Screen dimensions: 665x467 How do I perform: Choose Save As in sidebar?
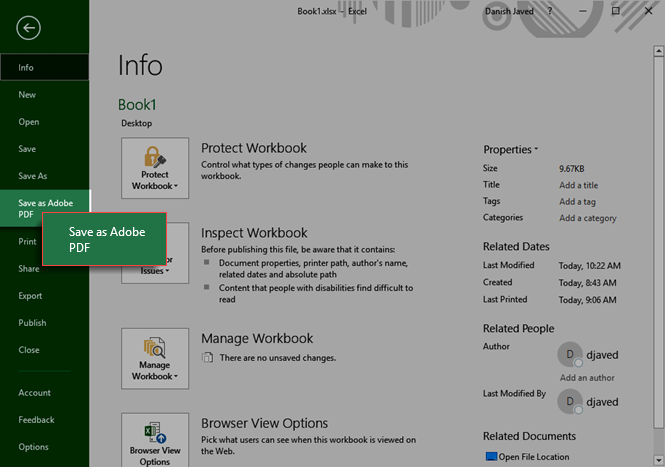point(32,176)
